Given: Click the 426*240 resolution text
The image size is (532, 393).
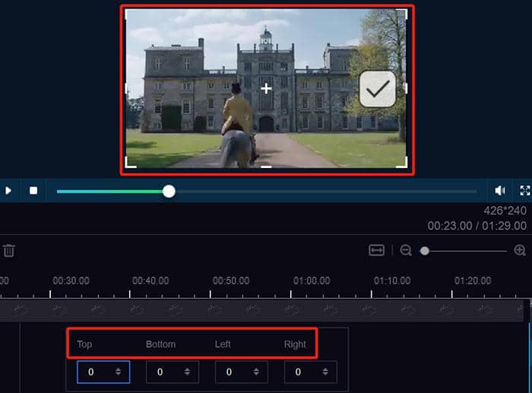Looking at the screenshot, I should 505,211.
